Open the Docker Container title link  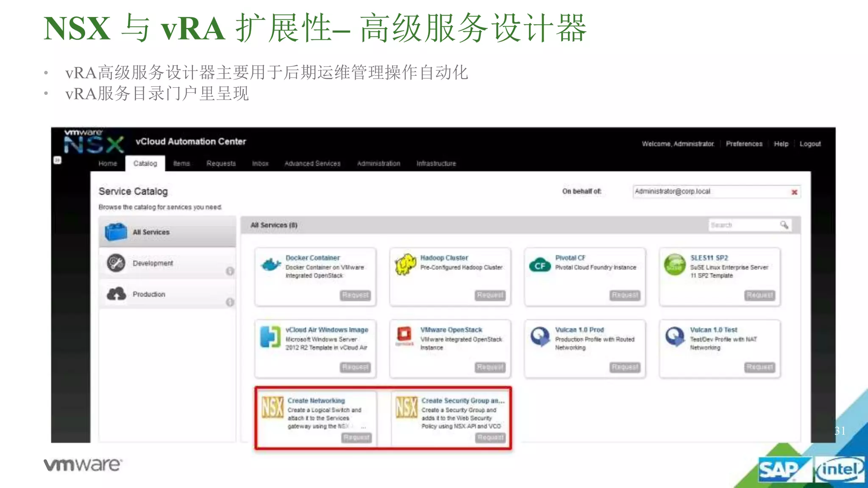[x=313, y=258]
